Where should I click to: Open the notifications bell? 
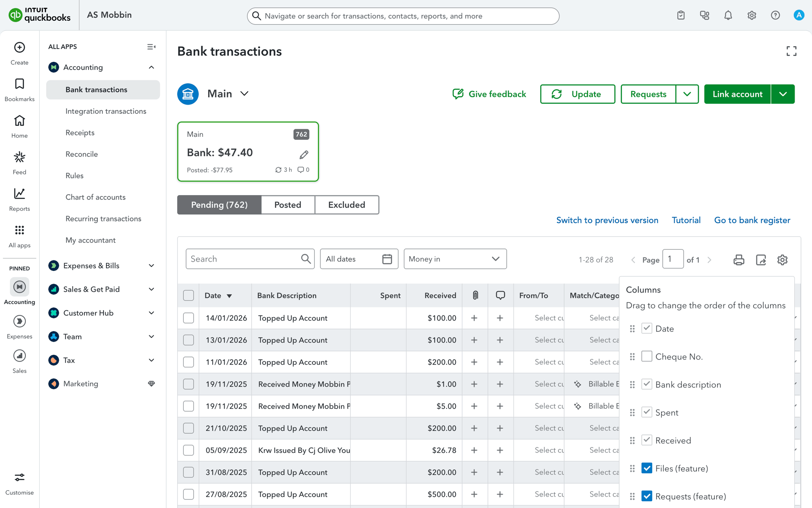coord(728,16)
